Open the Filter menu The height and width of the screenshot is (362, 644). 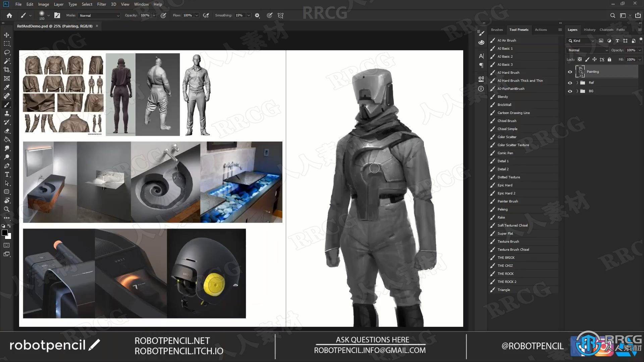(101, 4)
